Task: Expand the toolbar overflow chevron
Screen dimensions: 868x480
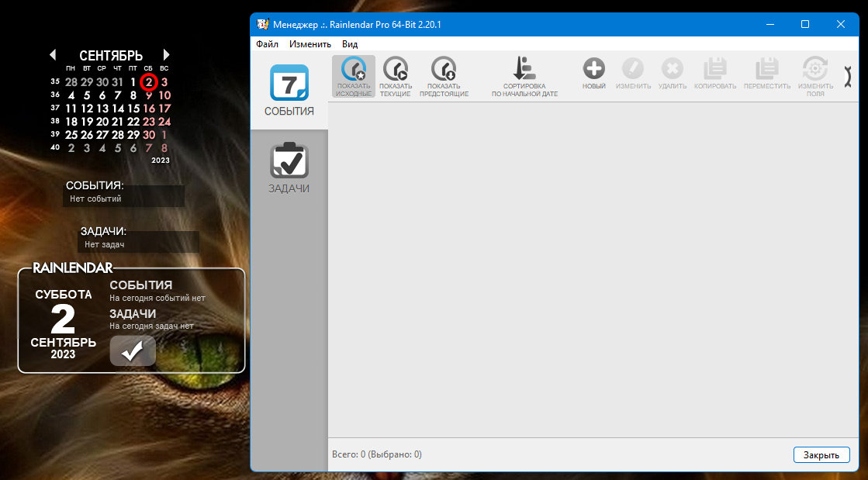Action: [x=848, y=77]
